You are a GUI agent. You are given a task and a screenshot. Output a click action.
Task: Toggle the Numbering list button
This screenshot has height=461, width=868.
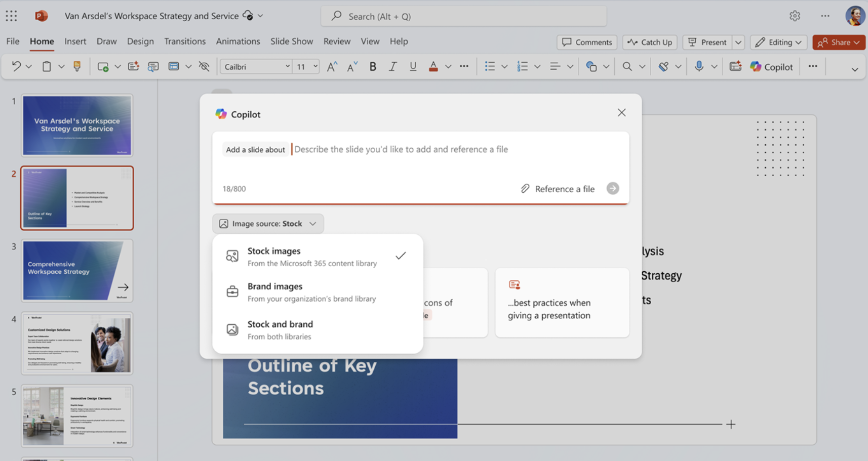pyautogui.click(x=523, y=66)
